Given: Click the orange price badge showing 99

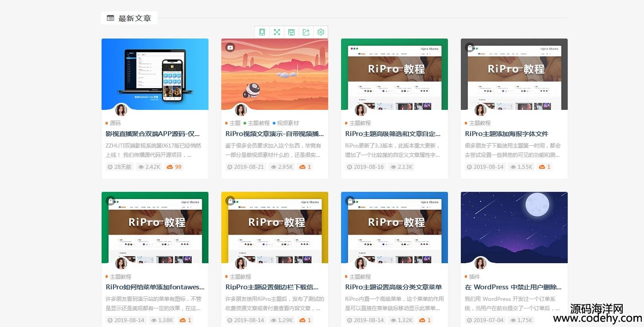Looking at the screenshot, I should 174,167.
